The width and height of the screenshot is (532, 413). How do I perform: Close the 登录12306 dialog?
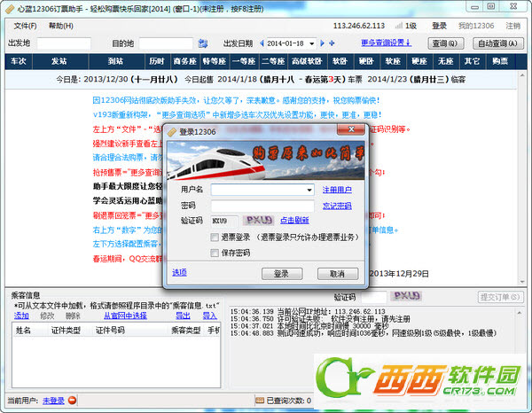pyautogui.click(x=351, y=129)
